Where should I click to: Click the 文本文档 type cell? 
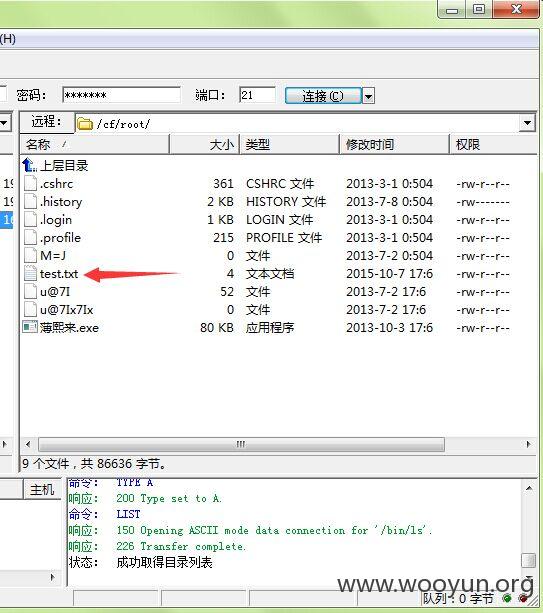pos(270,274)
